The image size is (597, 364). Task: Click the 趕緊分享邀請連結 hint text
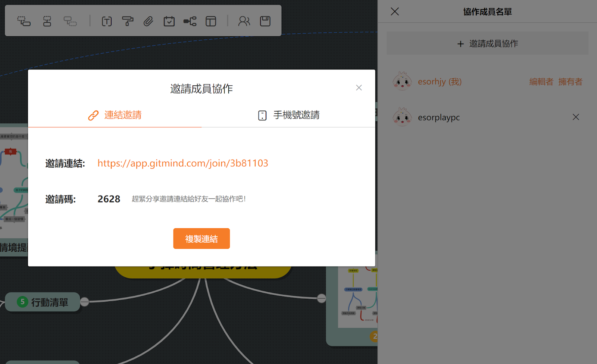pos(189,199)
